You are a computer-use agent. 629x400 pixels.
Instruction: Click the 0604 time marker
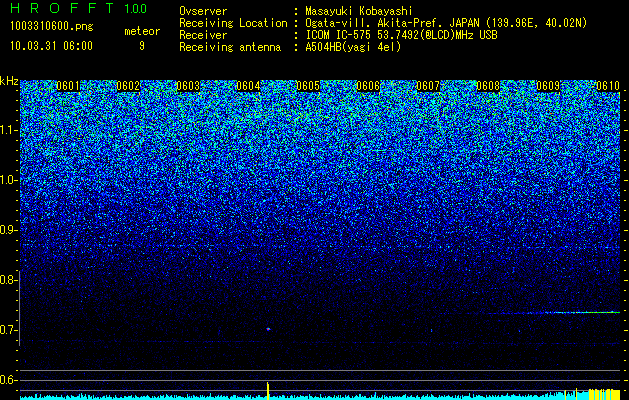click(x=248, y=86)
